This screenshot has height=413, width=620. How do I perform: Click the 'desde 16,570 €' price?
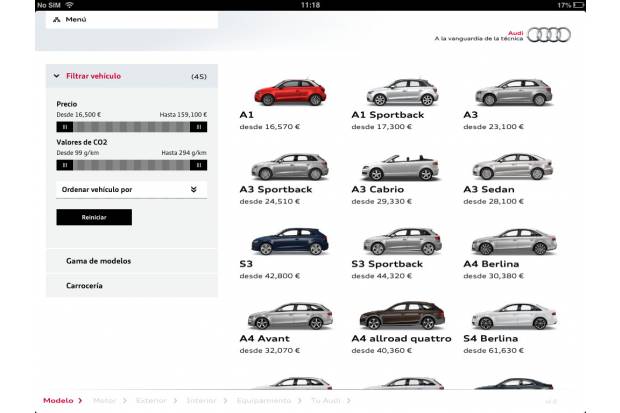pyautogui.click(x=270, y=127)
